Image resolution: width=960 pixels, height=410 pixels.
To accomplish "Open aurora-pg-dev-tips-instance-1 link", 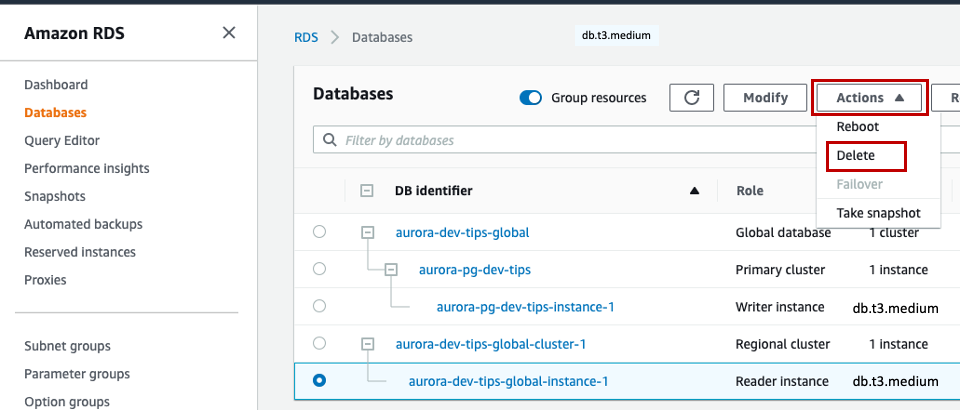I will [525, 307].
